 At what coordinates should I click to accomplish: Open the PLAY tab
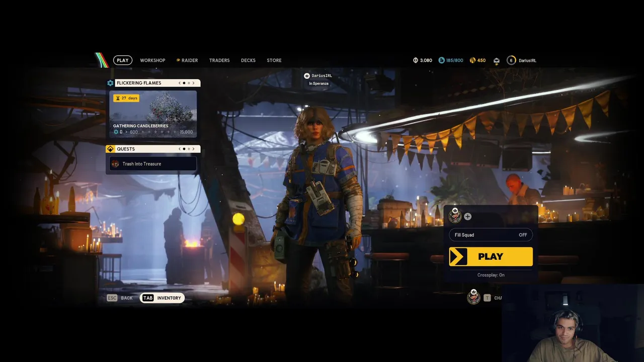(x=123, y=60)
